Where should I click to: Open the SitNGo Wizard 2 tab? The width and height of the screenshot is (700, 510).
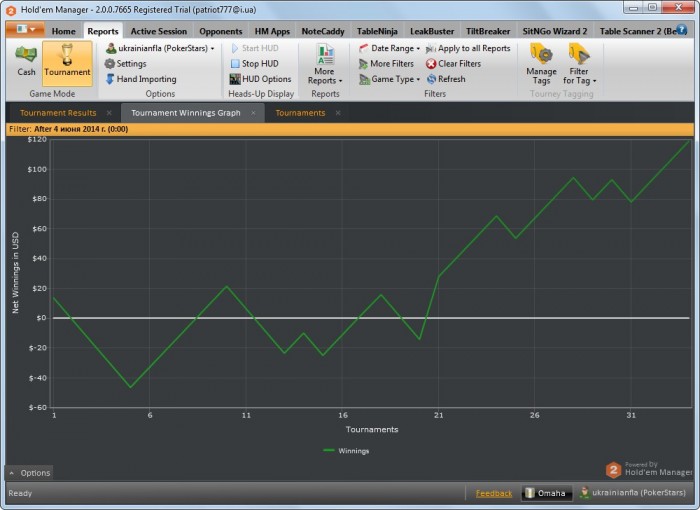tap(554, 31)
